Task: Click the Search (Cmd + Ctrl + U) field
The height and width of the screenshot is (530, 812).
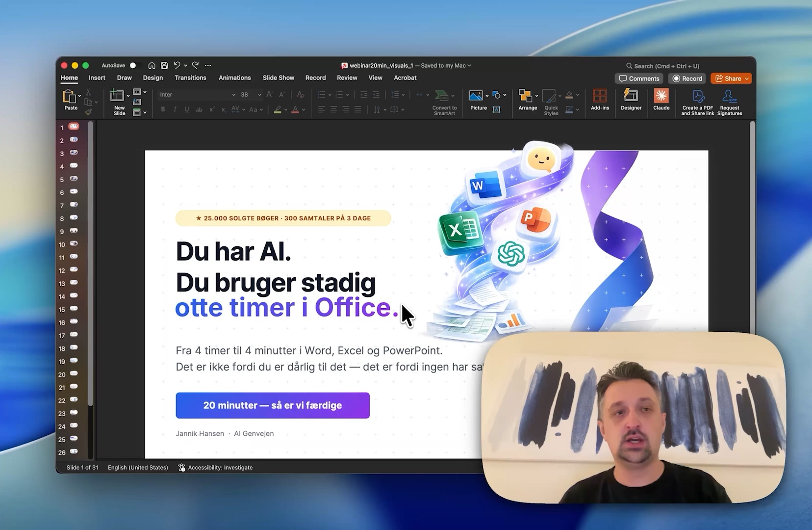Action: click(663, 66)
